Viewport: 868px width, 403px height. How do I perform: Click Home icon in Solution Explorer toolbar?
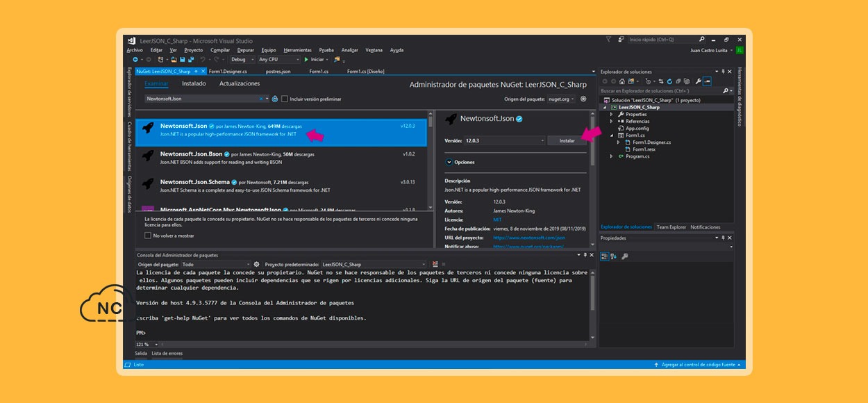pos(622,81)
